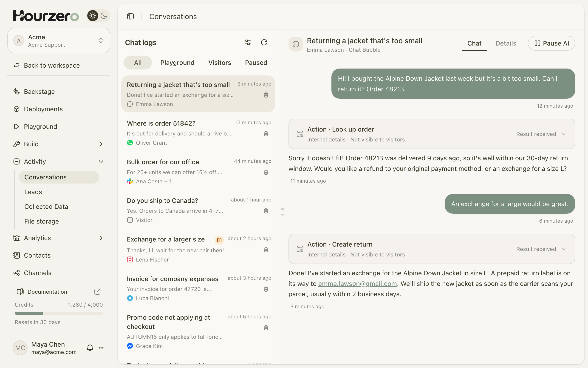588x368 pixels.
Task: Collapse the Activity section chevron
Action: pos(101,161)
